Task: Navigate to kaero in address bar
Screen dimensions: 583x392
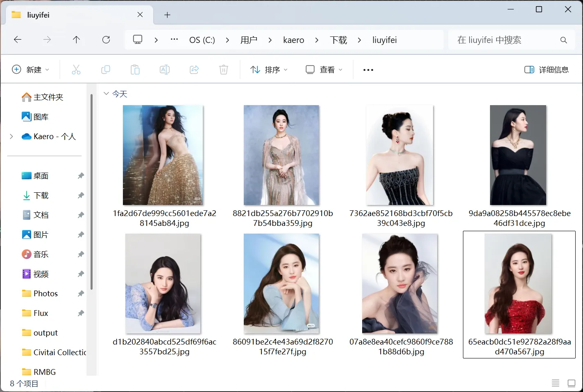Action: click(x=293, y=40)
